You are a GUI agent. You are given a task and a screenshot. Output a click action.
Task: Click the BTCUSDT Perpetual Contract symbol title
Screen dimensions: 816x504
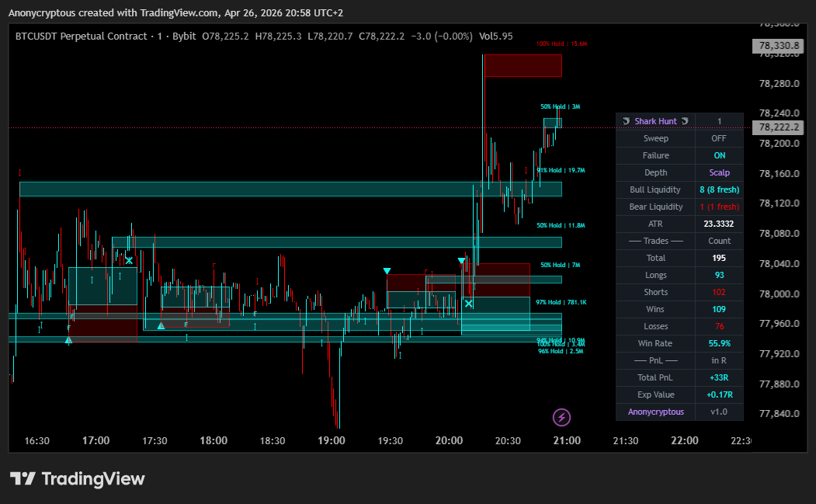click(x=82, y=36)
